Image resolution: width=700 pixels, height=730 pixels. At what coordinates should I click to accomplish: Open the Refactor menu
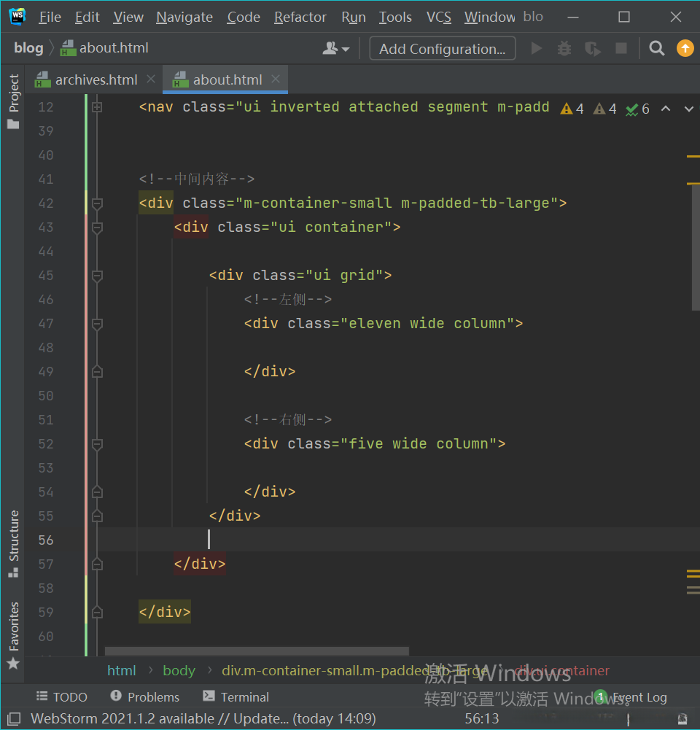click(300, 17)
